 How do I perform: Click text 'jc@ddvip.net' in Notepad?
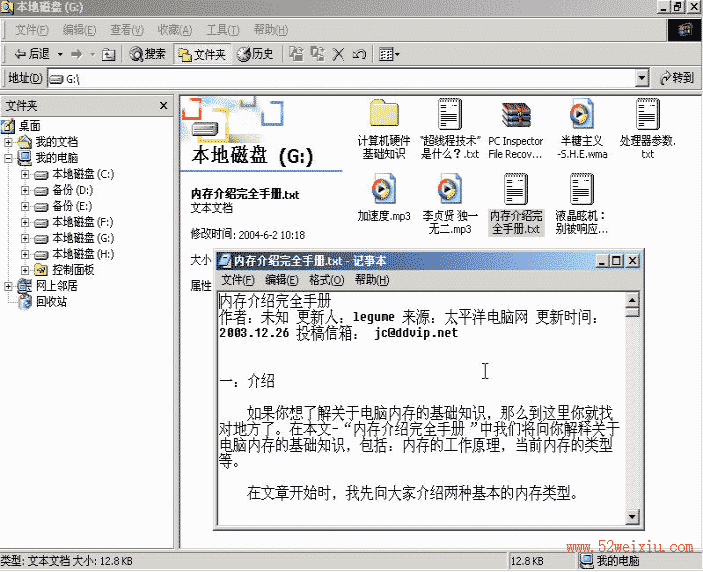coord(416,333)
